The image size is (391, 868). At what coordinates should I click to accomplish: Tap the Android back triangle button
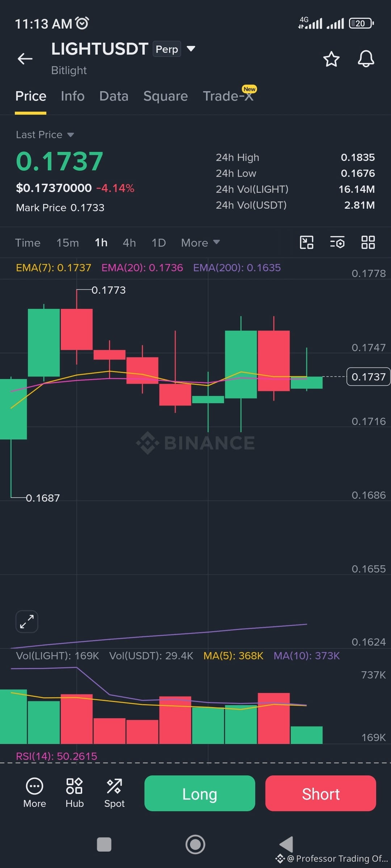(x=286, y=844)
